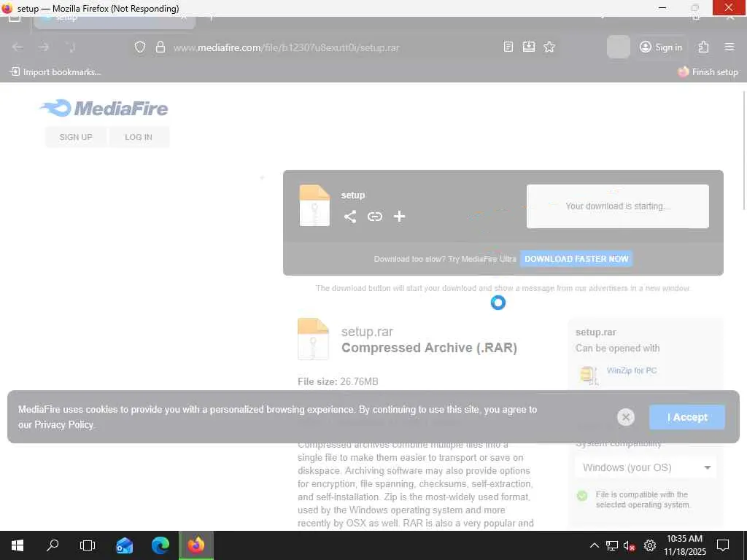The height and width of the screenshot is (560, 747).
Task: Click the save to Pocket icon
Action: point(529,47)
